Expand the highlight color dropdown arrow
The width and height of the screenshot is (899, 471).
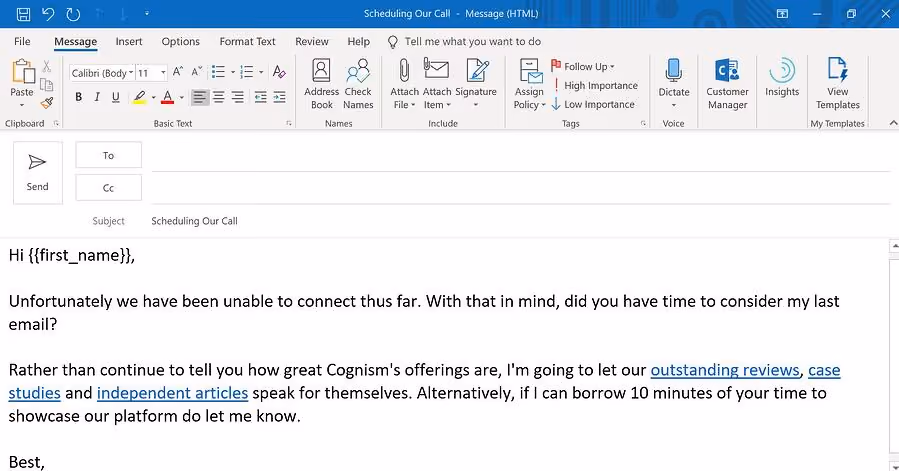coord(154,98)
